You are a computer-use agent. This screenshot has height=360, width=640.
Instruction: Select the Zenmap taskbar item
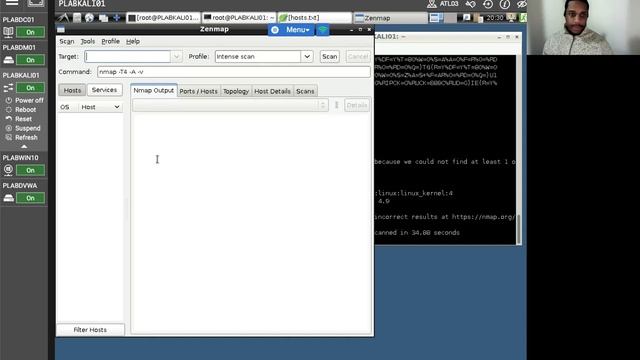coord(391,18)
